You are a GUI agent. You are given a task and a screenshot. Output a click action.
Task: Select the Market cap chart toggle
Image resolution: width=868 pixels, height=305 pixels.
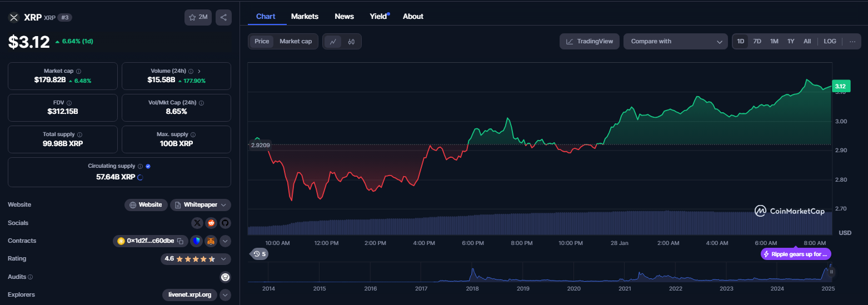click(x=296, y=41)
